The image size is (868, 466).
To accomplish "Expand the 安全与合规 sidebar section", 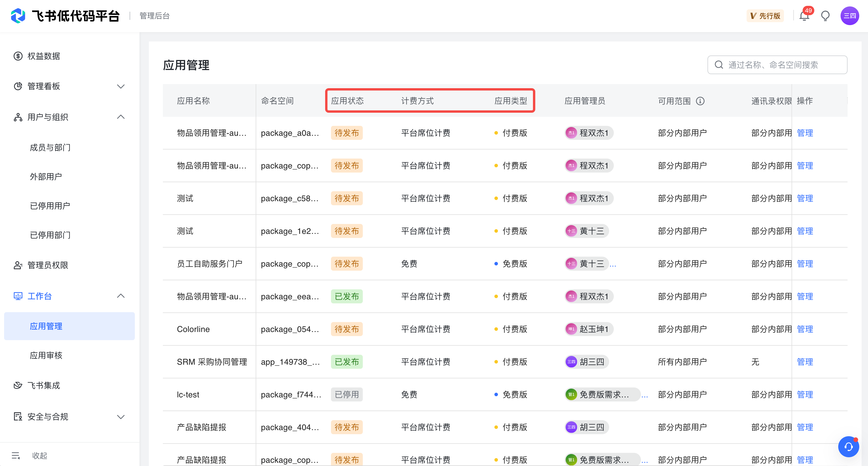I will [121, 417].
